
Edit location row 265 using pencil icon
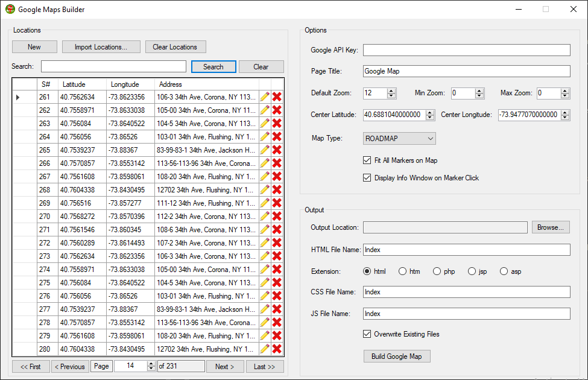tap(265, 150)
